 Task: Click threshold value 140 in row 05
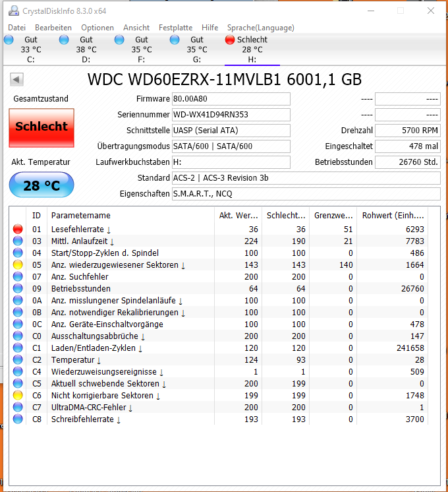346,265
